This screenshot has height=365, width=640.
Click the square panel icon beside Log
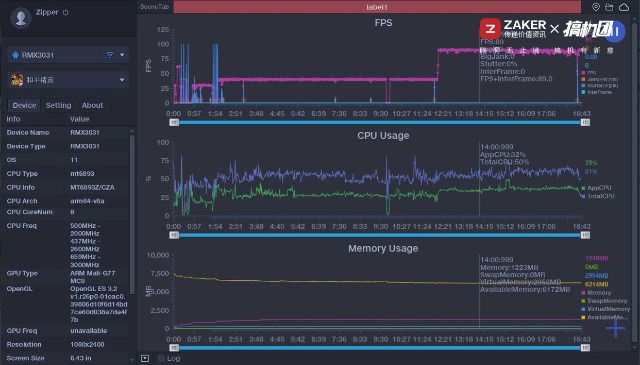pos(145,358)
